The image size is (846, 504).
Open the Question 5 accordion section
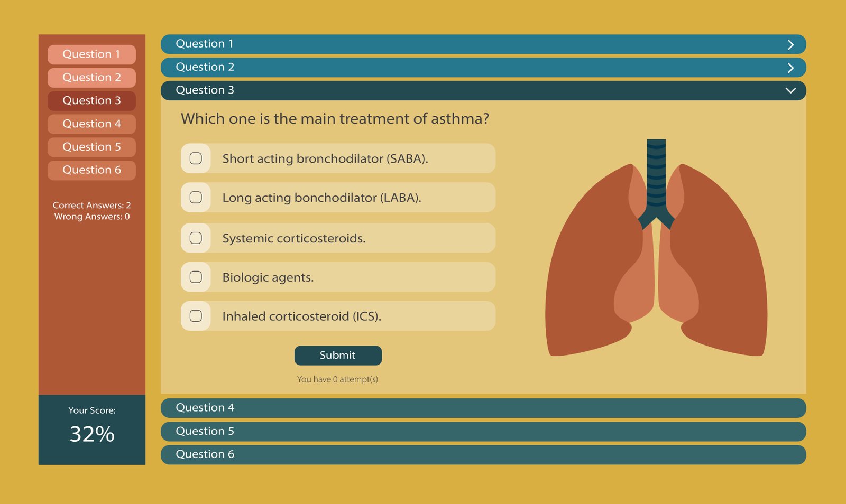point(483,432)
